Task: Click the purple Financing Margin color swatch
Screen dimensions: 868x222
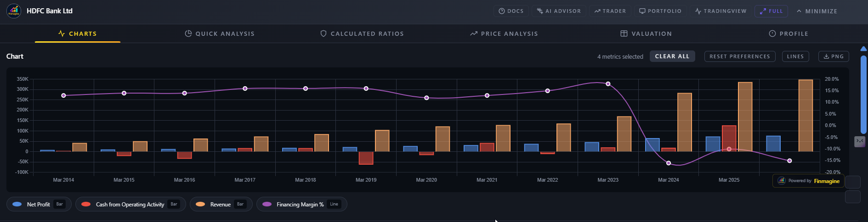Action: 267,204
